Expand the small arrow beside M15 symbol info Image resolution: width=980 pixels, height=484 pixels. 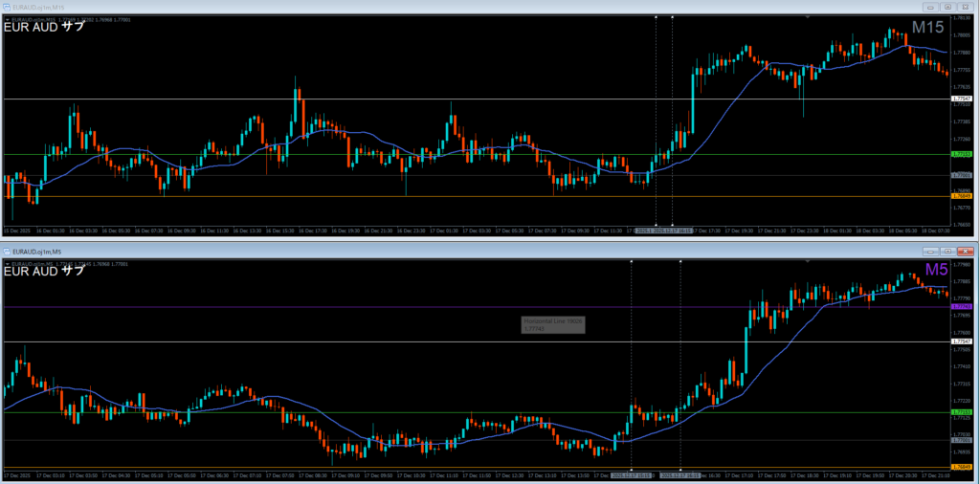7,19
